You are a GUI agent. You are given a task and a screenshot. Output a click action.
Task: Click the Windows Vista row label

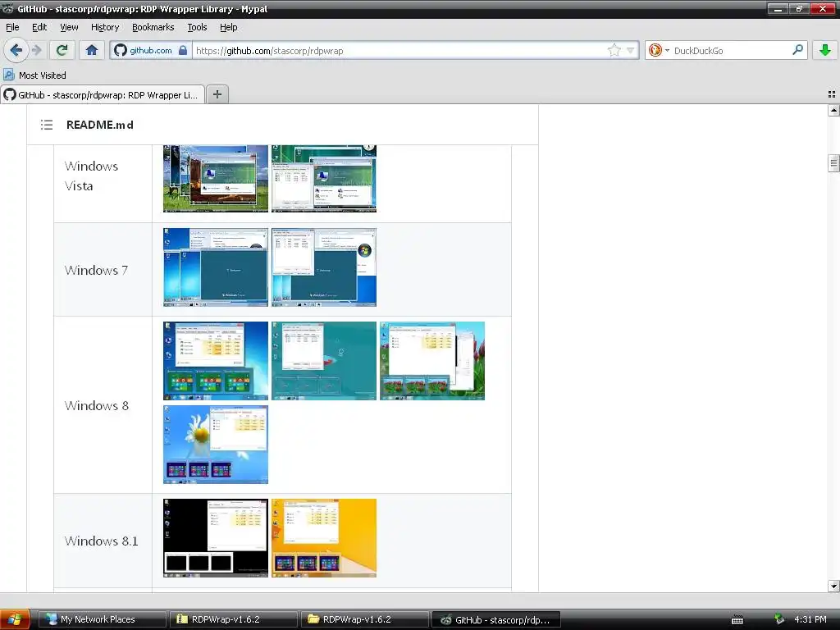(91, 176)
